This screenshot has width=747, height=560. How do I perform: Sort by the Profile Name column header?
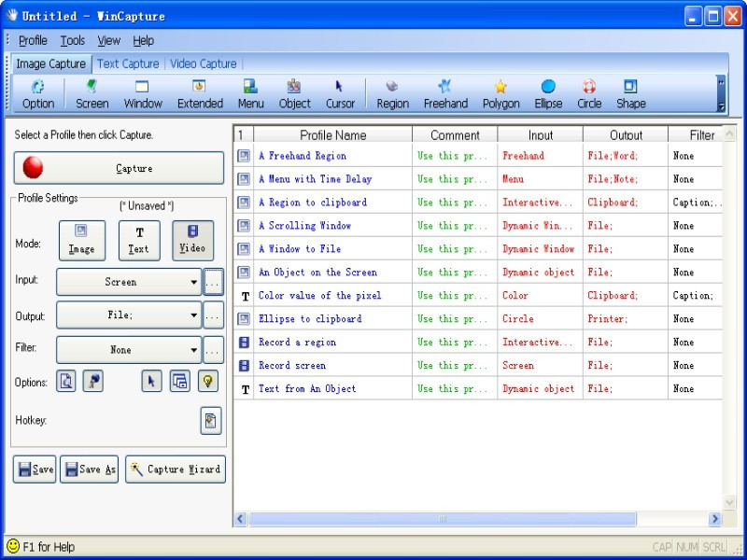pos(333,134)
